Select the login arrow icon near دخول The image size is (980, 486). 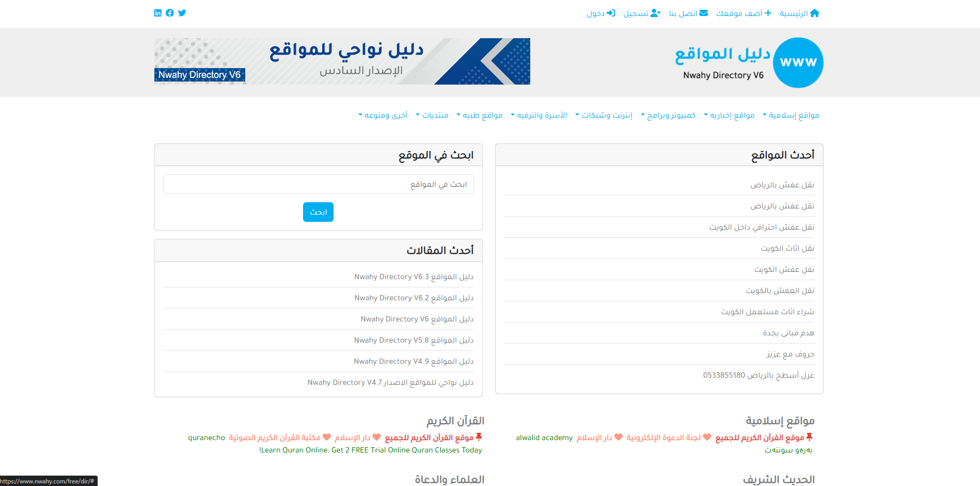(610, 12)
